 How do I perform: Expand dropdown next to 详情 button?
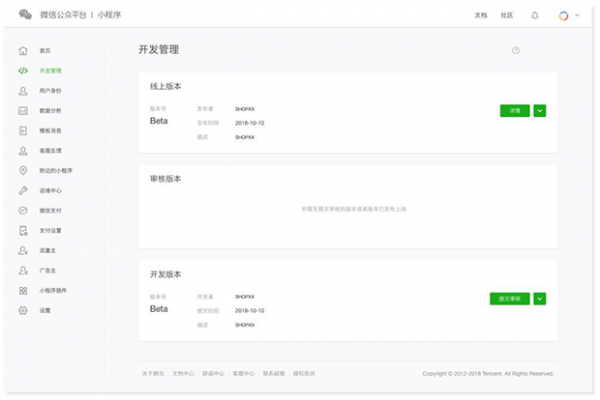[540, 110]
